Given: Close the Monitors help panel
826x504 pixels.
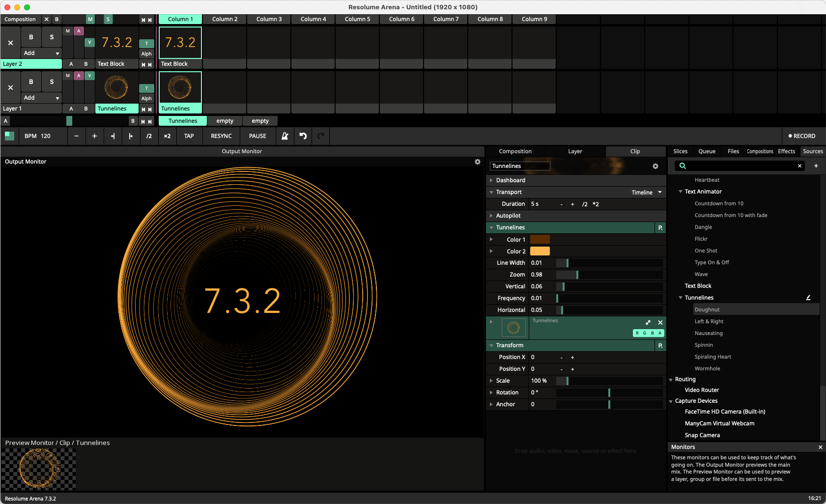Looking at the screenshot, I should point(820,447).
